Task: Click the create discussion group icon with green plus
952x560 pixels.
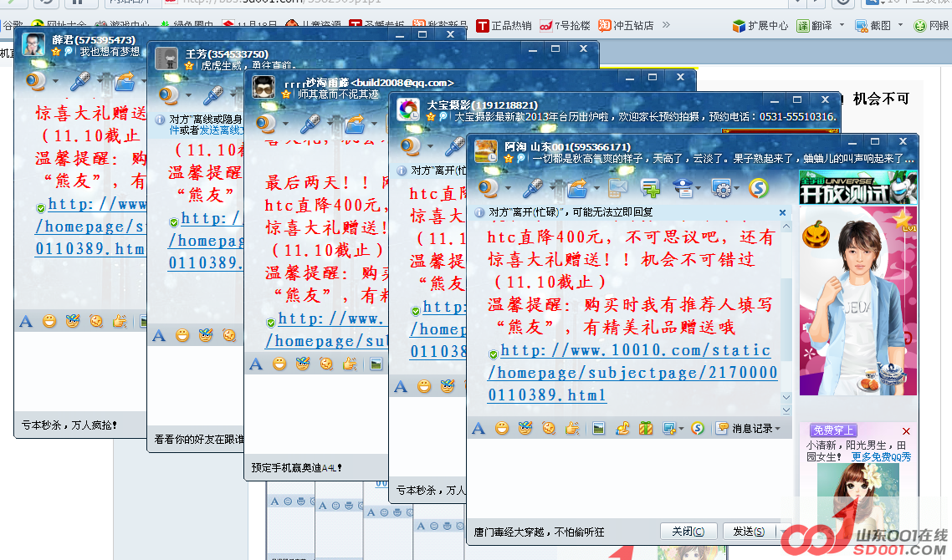Action: click(x=650, y=187)
